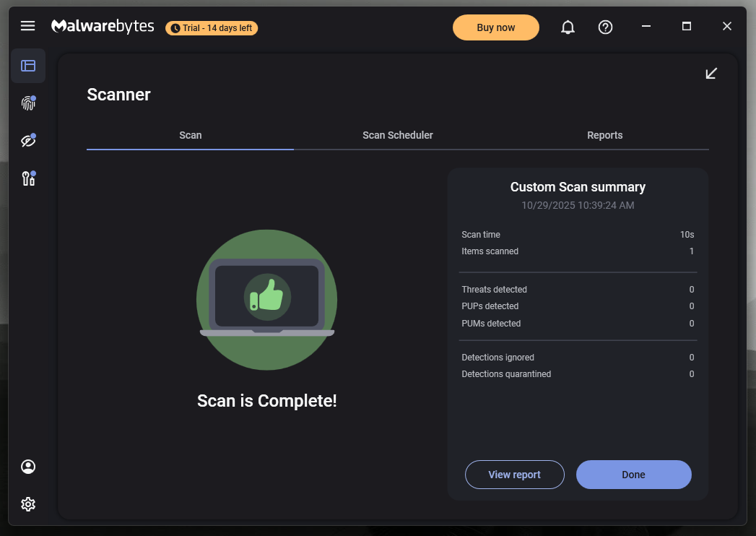Click the Threats detected label

(494, 290)
